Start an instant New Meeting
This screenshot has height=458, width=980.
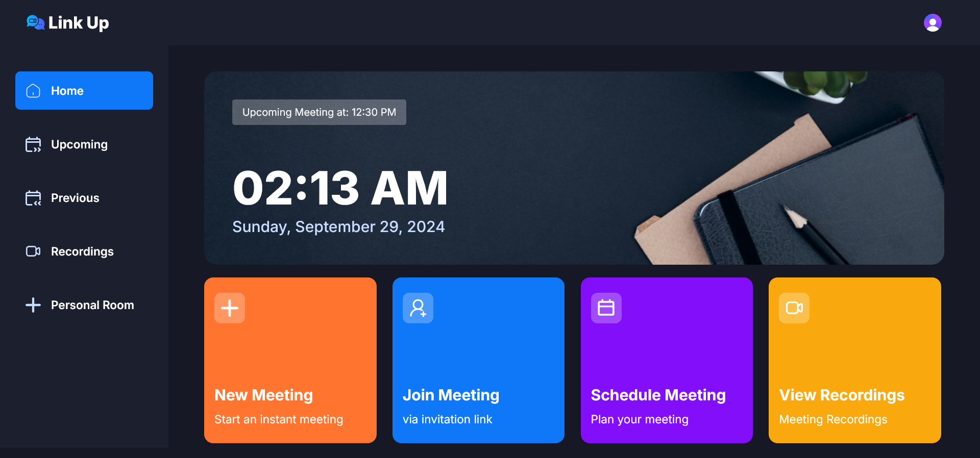[290, 360]
